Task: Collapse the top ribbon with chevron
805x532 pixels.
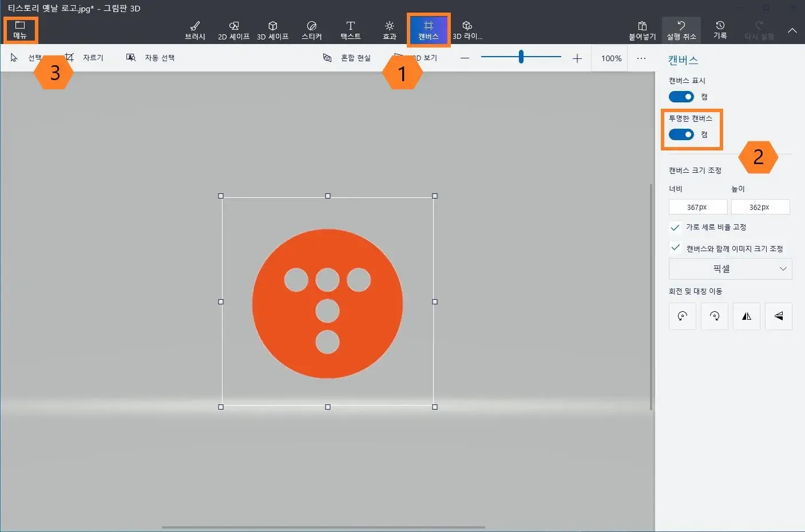Action: [x=792, y=30]
